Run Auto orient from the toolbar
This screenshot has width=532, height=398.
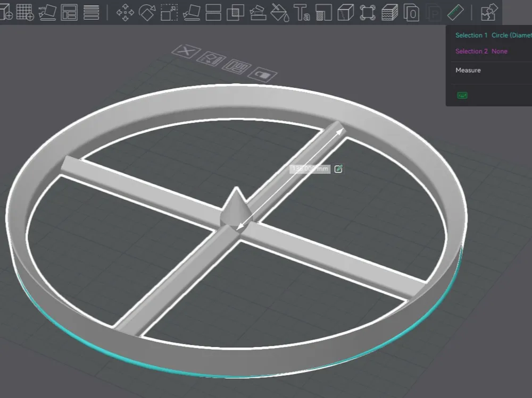point(47,12)
